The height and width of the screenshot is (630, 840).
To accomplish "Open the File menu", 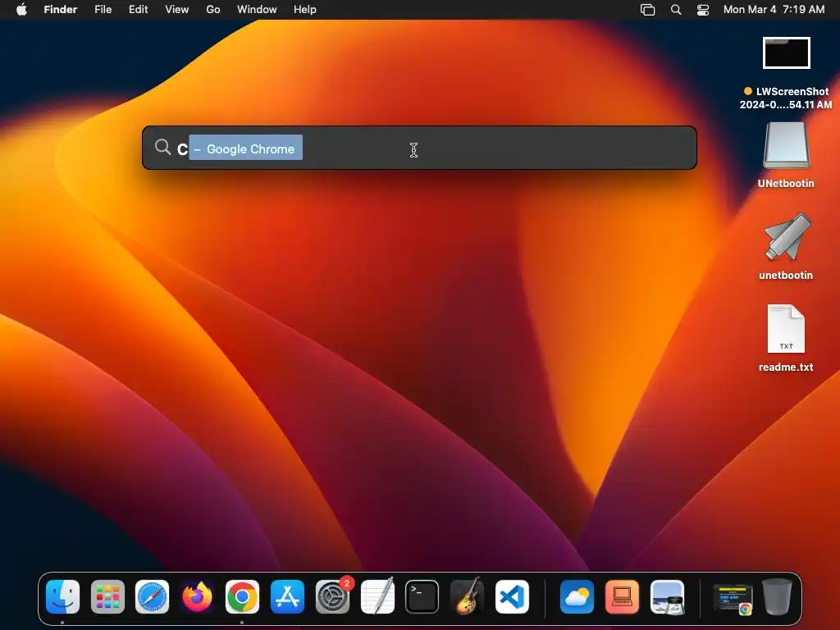I will tap(103, 10).
